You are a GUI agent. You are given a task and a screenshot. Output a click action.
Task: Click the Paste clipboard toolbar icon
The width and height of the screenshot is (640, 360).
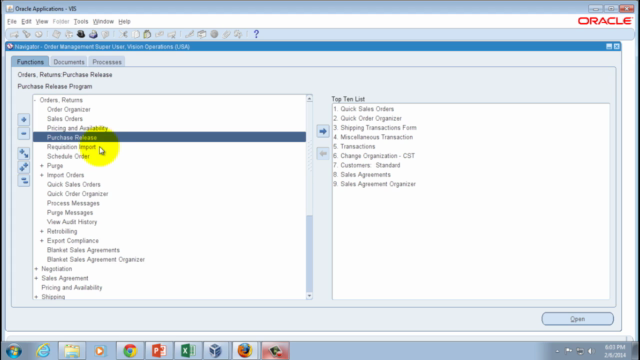click(147, 34)
